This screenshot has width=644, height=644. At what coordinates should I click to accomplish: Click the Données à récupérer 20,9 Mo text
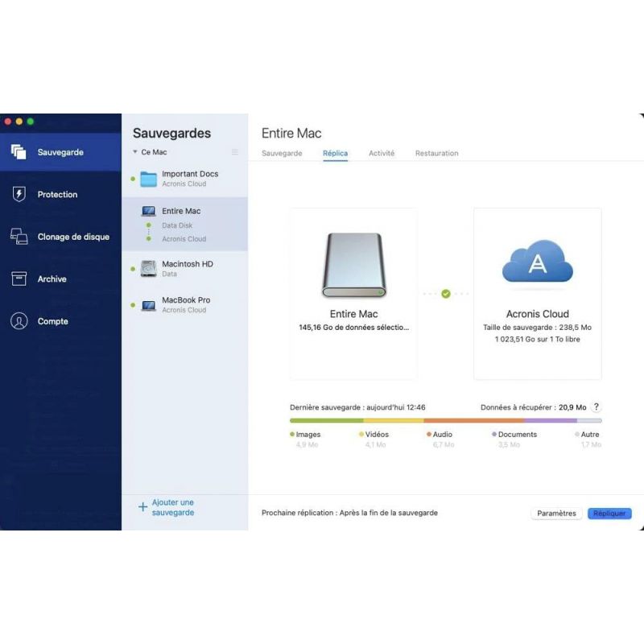point(533,407)
